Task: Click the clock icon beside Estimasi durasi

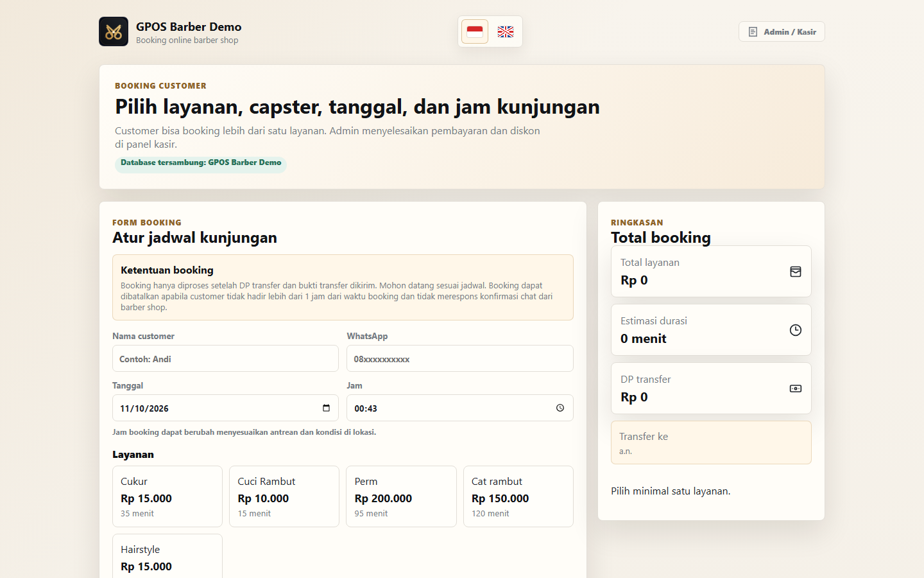Action: pyautogui.click(x=796, y=330)
